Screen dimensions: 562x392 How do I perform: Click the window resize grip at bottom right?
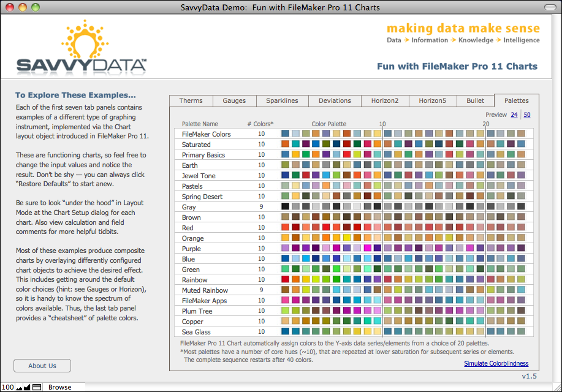pyautogui.click(x=557, y=387)
